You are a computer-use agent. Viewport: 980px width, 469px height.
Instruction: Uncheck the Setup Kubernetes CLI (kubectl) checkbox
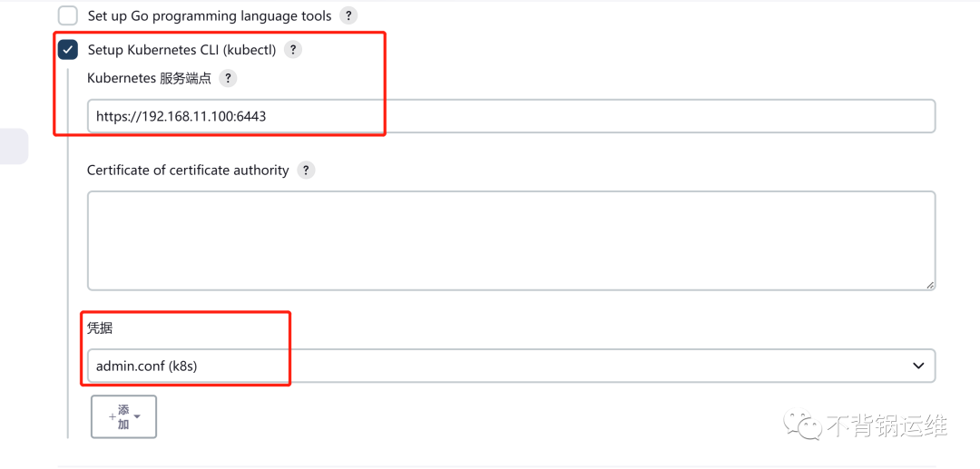(x=67, y=50)
